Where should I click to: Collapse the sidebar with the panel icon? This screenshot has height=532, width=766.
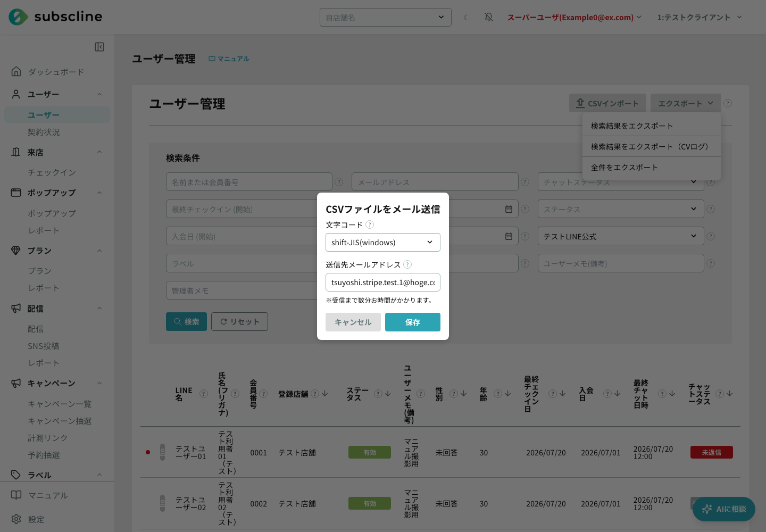(99, 47)
